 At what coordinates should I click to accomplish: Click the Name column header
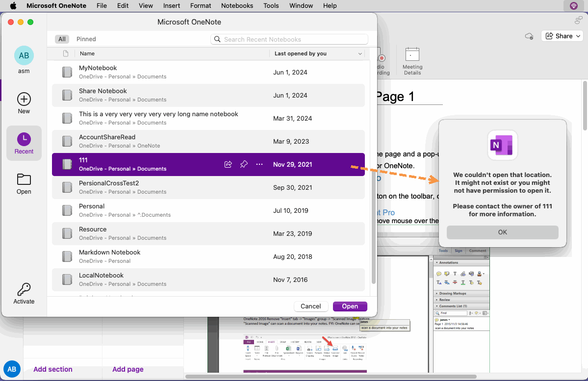point(87,53)
